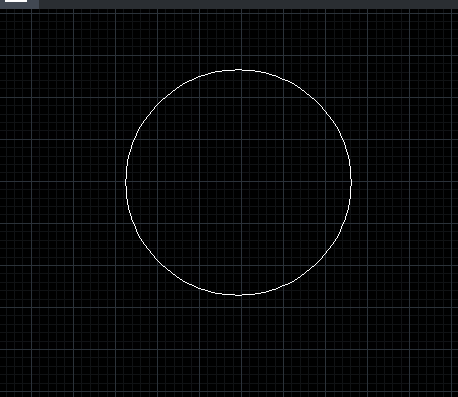Viewport: 458px width, 397px height.
Task: Pick the circle's upper-right arc
Action: point(318,103)
